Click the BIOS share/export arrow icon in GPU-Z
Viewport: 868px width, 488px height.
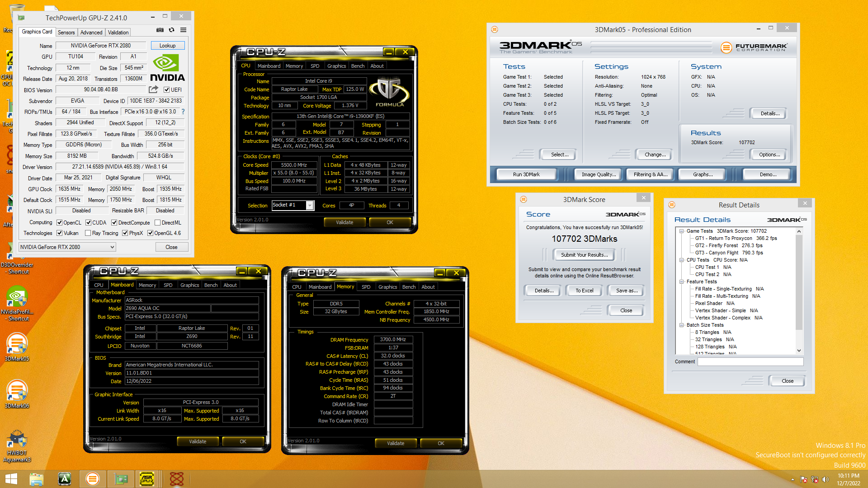154,89
